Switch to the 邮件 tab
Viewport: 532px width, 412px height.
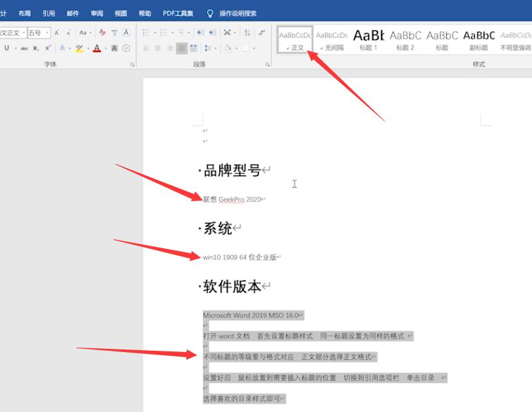(x=73, y=14)
